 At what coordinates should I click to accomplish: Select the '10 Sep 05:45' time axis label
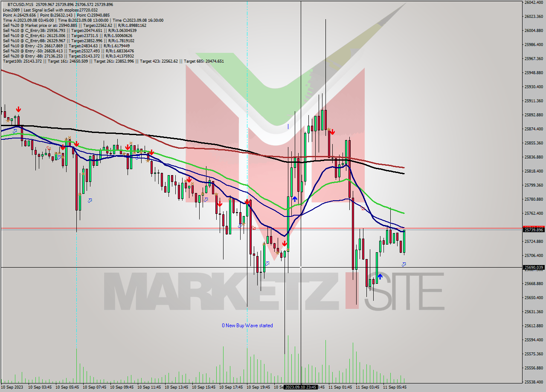pyautogui.click(x=67, y=387)
